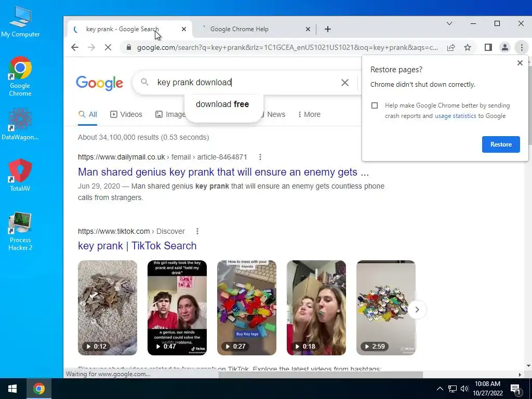Click volume speaker icon in tray
This screenshot has height=399, width=532.
click(464, 389)
